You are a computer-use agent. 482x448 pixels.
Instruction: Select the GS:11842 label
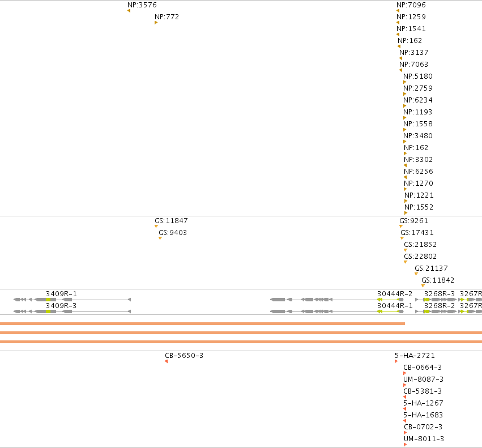tap(438, 280)
